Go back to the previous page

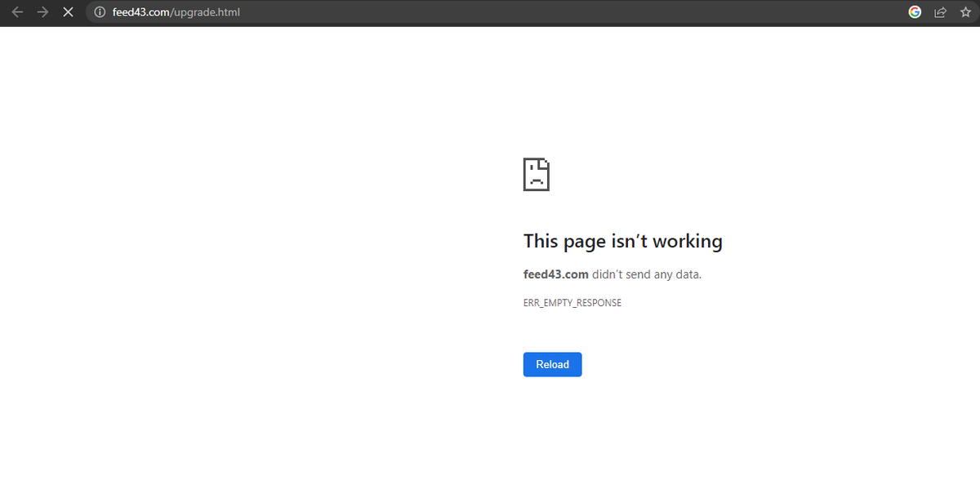[17, 12]
